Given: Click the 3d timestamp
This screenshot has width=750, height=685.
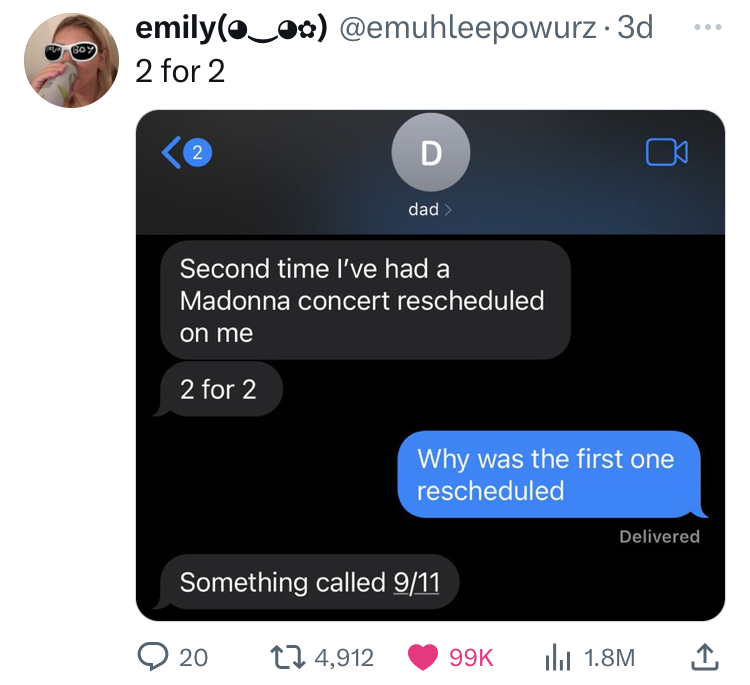Looking at the screenshot, I should (x=635, y=27).
